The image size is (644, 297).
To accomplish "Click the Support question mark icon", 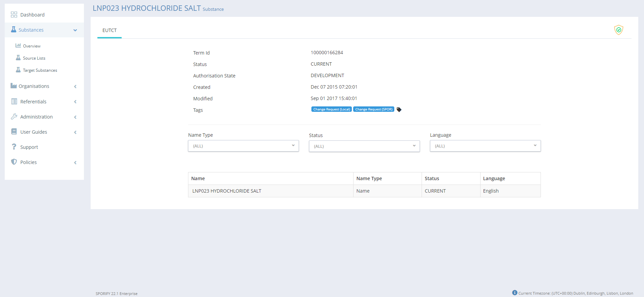I will point(14,147).
